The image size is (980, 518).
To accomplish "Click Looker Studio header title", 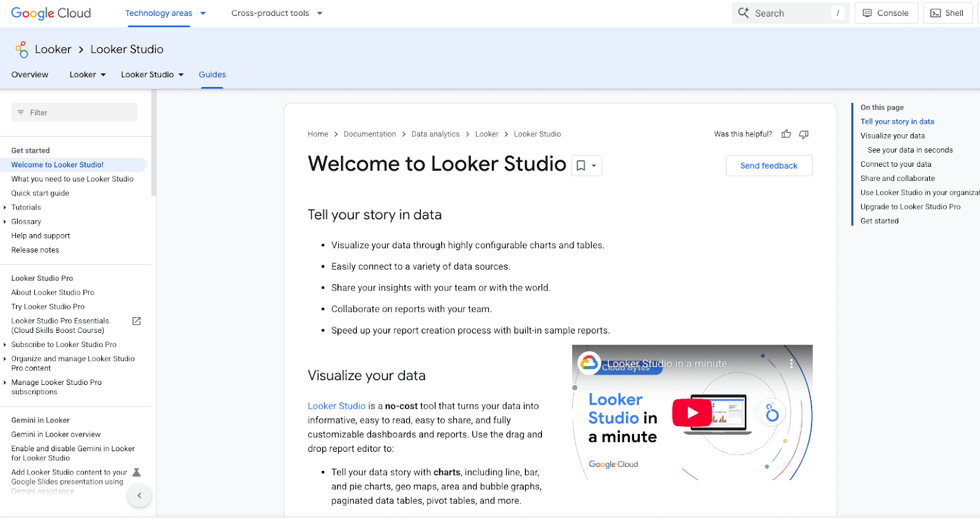I will pyautogui.click(x=127, y=49).
